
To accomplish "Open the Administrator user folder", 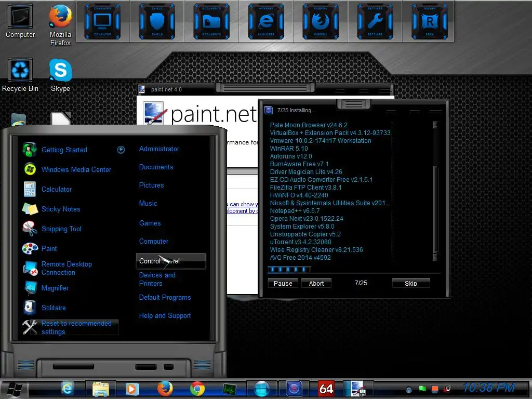I will coord(159,149).
